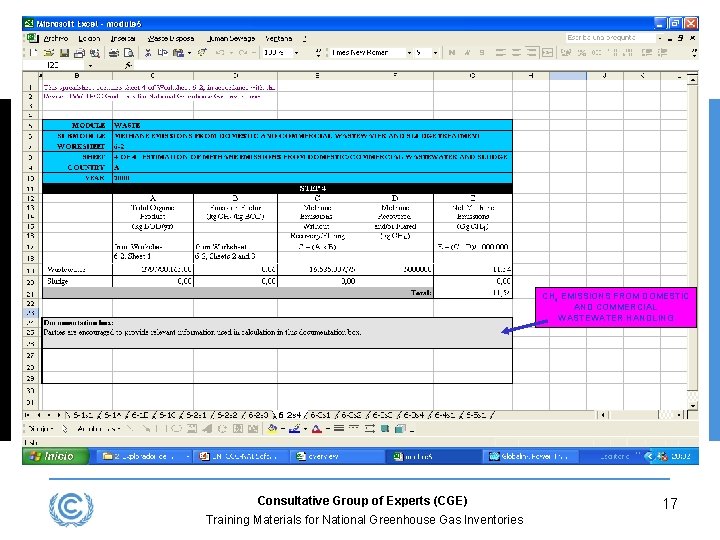The width and height of the screenshot is (720, 540).
Task: Open the Dibujo drawing menu button
Action: click(41, 429)
